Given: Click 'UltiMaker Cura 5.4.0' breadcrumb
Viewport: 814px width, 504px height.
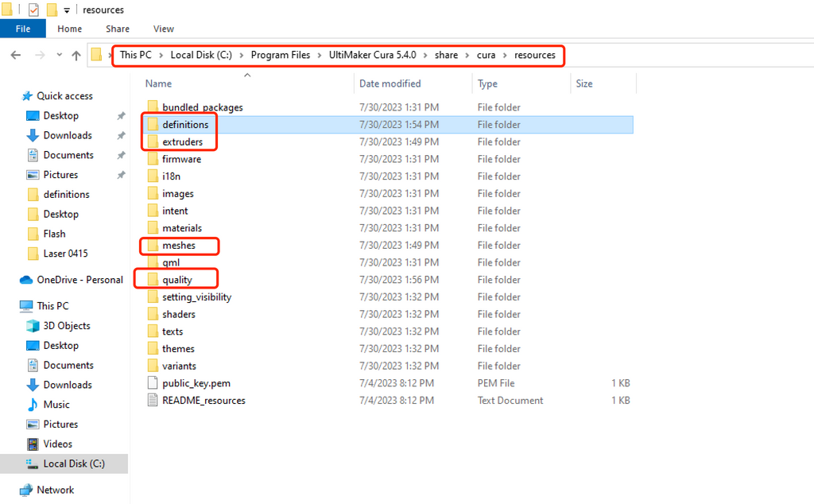Looking at the screenshot, I should (x=372, y=55).
